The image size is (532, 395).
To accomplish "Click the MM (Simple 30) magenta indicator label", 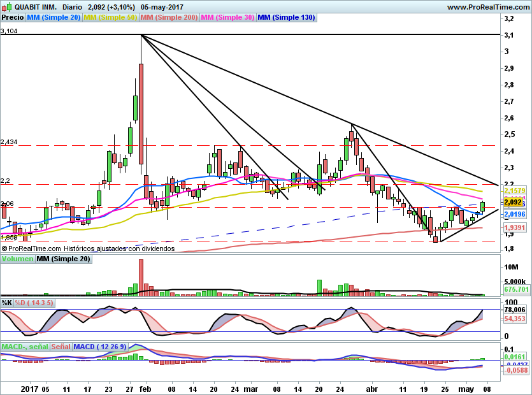I will (x=227, y=18).
